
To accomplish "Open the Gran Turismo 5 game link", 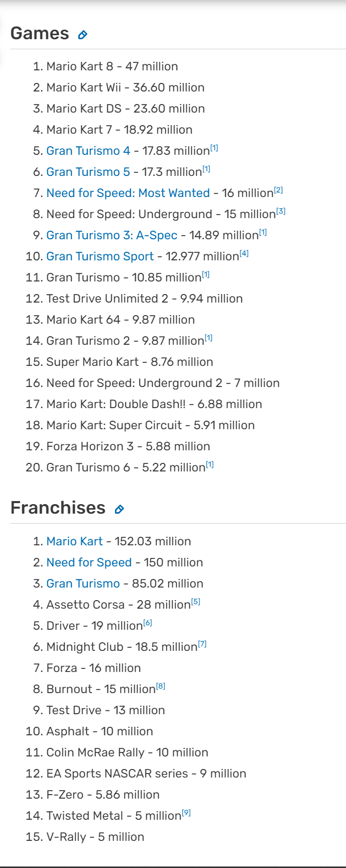I will (x=88, y=172).
